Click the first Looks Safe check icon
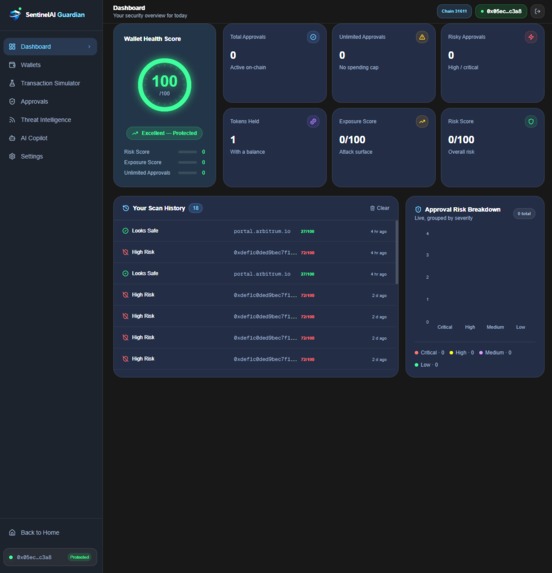552x573 pixels. tap(125, 231)
